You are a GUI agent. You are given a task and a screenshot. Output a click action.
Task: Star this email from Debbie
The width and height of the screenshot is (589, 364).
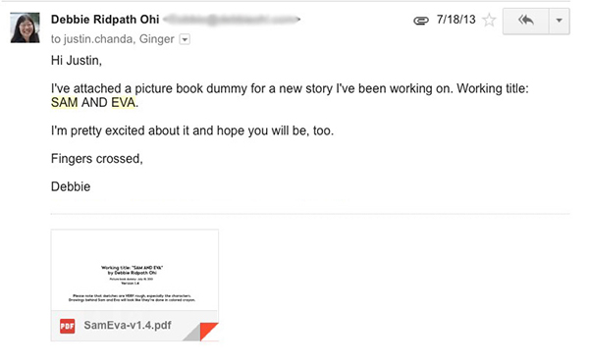coord(489,20)
